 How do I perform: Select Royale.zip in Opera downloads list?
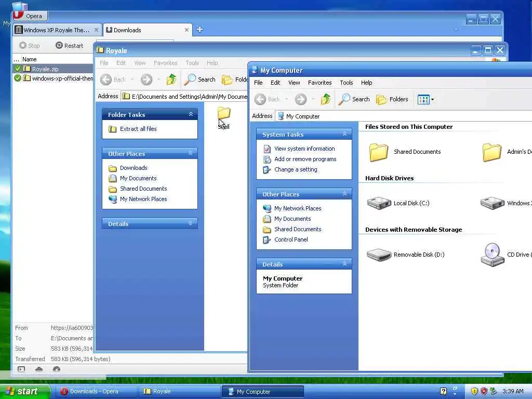(x=54, y=69)
